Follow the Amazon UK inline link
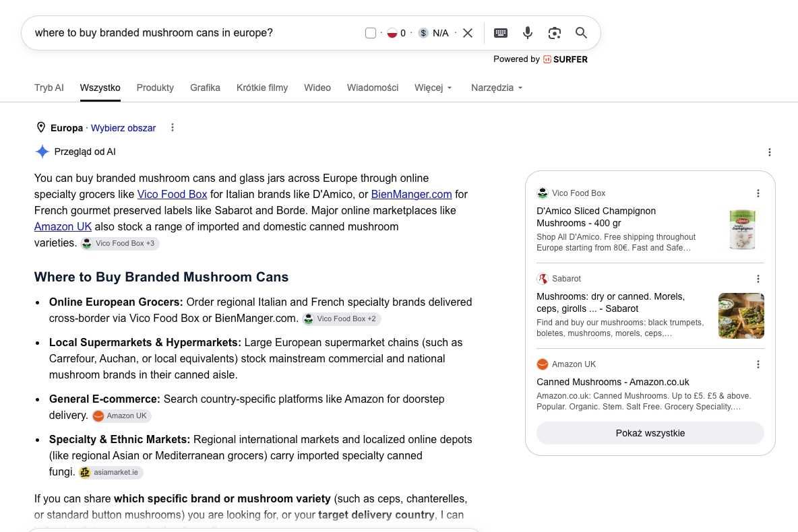The width and height of the screenshot is (798, 532). (63, 227)
